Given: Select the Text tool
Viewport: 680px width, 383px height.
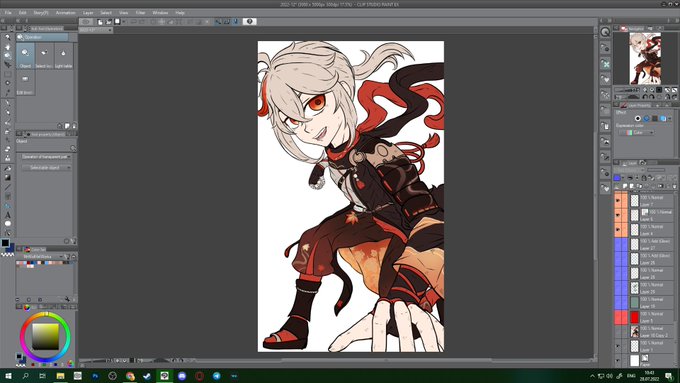Looking at the screenshot, I should 7,215.
